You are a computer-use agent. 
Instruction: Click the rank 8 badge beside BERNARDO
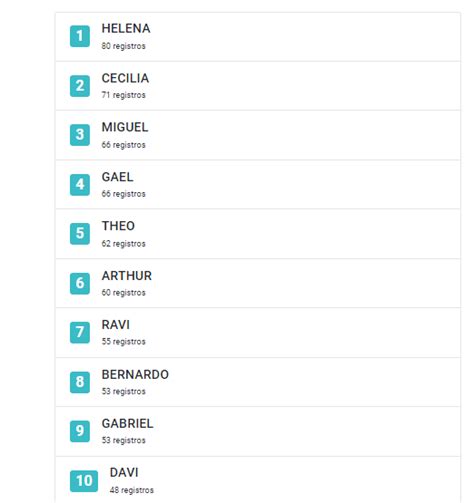point(80,382)
